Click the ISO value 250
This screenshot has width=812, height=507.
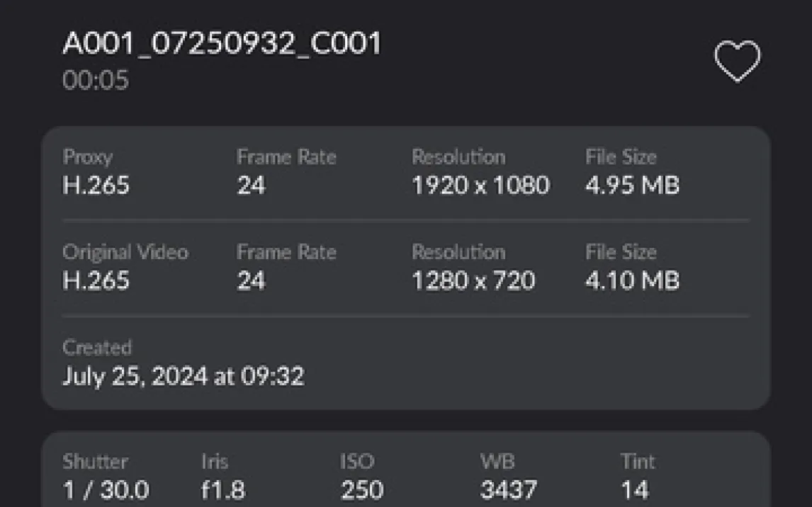[x=362, y=490]
